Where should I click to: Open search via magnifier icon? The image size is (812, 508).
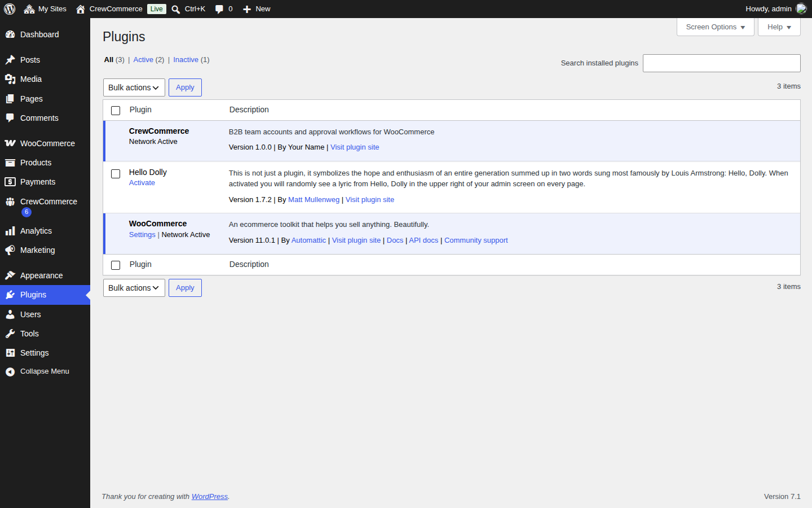click(176, 9)
